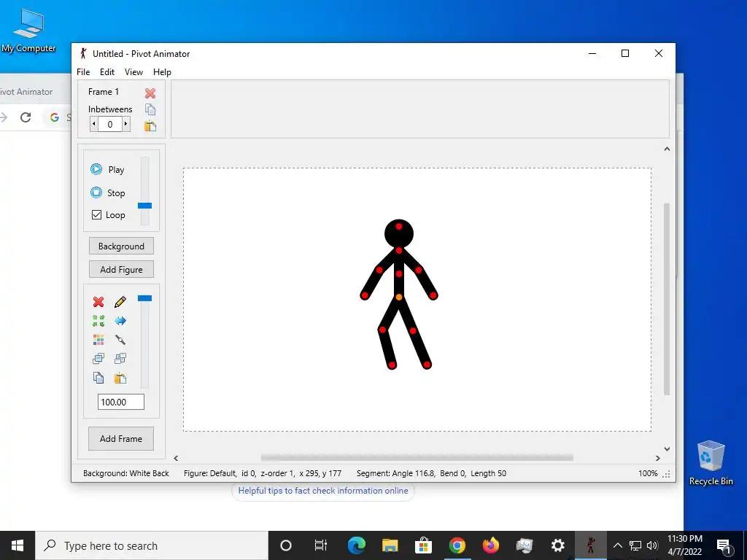Screen dimensions: 747x560
Task: Play the animation
Action: [x=107, y=169]
